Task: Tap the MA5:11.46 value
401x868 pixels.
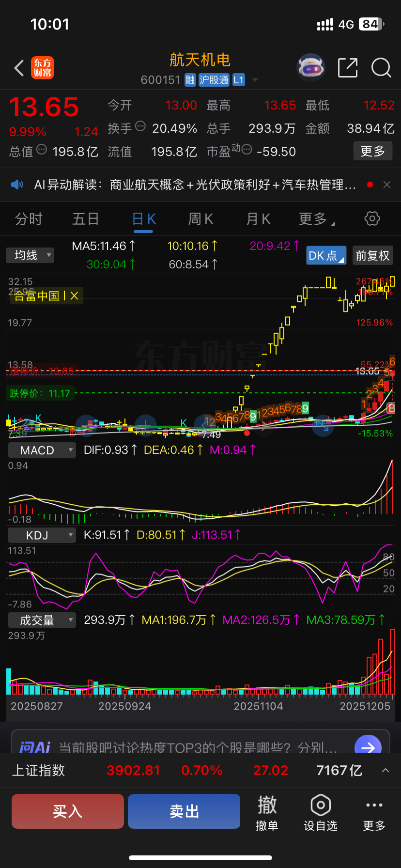Action: tap(104, 246)
